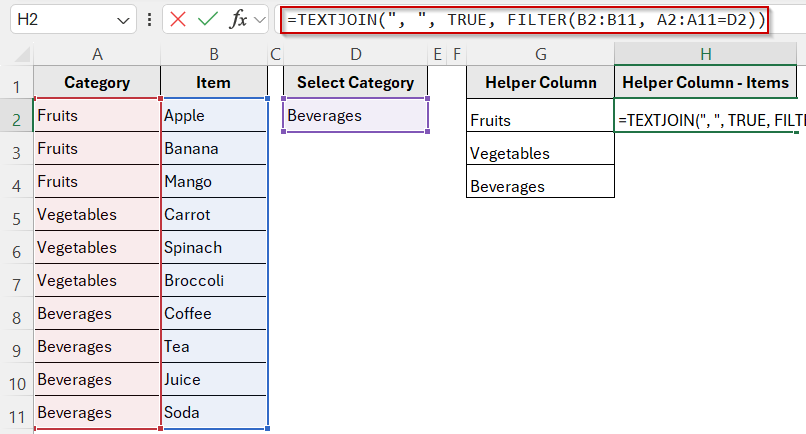
Task: Select column C header
Action: pyautogui.click(x=276, y=54)
